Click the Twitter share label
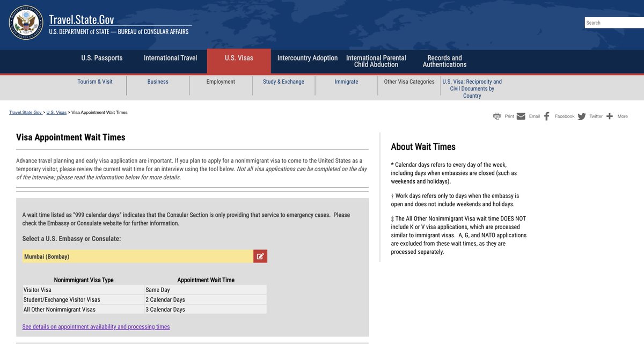The height and width of the screenshot is (344, 644). (596, 116)
